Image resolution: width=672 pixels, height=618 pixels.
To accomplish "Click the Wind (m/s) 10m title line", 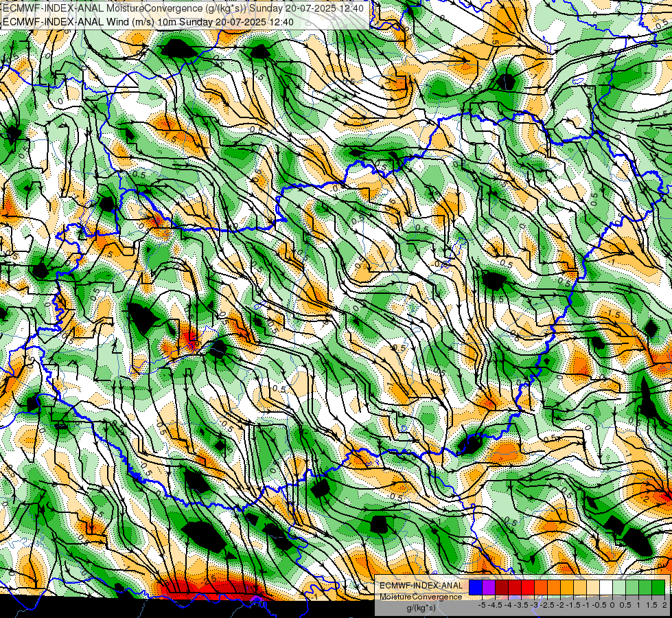I will (148, 22).
